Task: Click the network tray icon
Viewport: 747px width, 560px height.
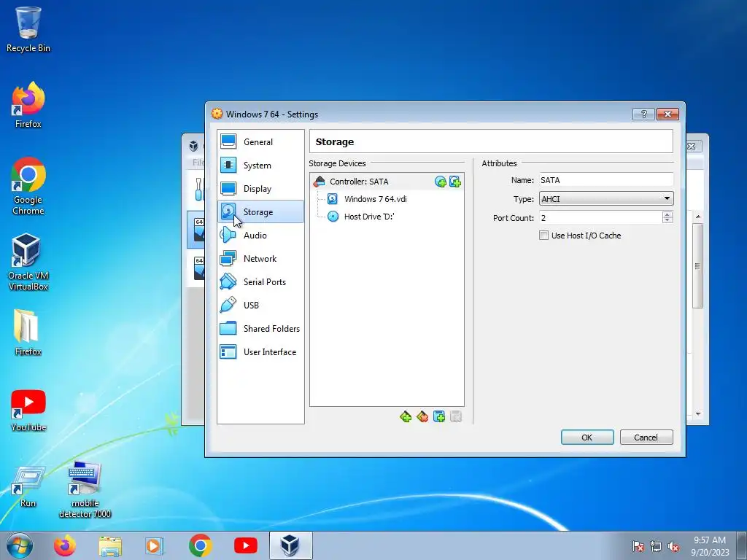Action: pos(656,547)
